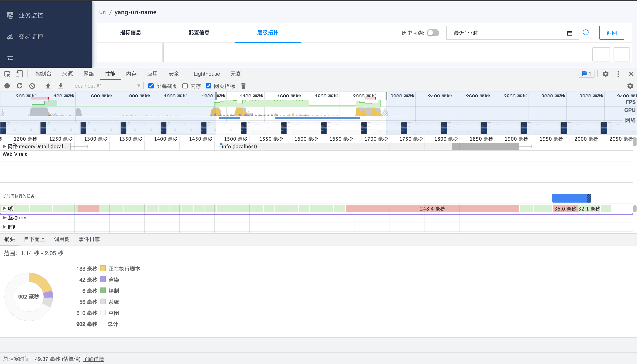Start recording with the record circle icon
The width and height of the screenshot is (637, 364).
coord(7,86)
